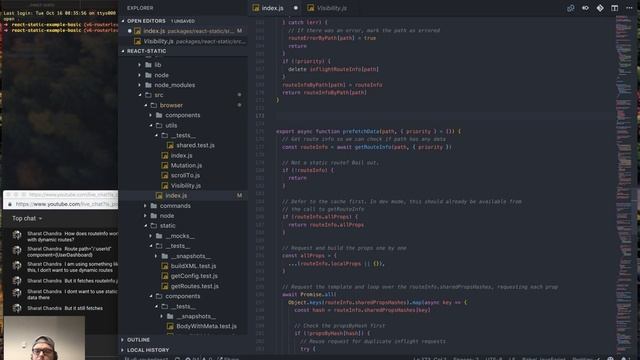Click the diamond-shaped git icon in editor toolbar
Screen dimensions: 640x360
[x=600, y=8]
